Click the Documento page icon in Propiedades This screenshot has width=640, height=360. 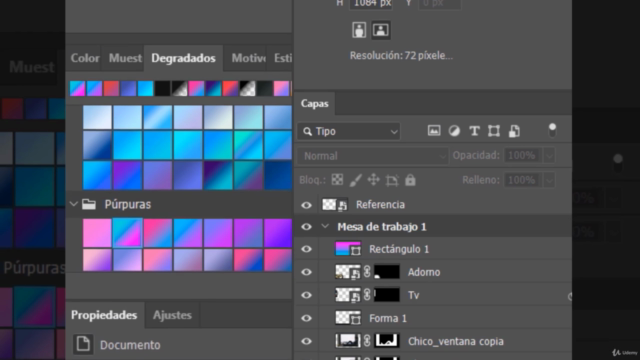(83, 344)
